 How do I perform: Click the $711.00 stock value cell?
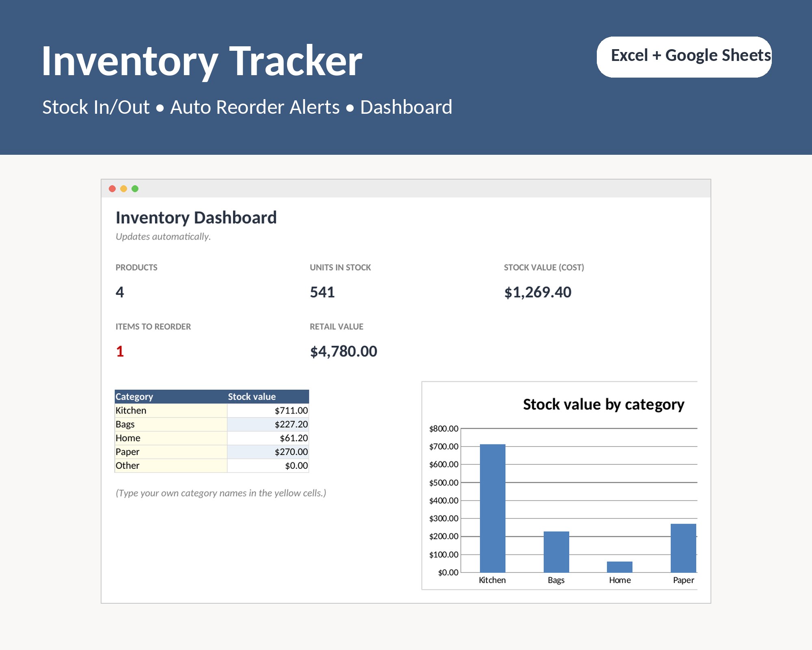268,410
